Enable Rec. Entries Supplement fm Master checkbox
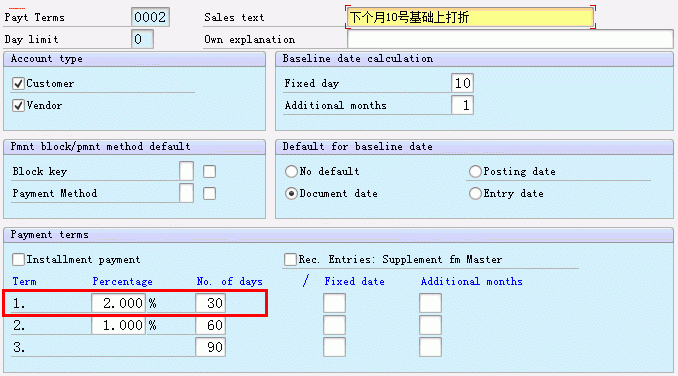 pos(290,259)
